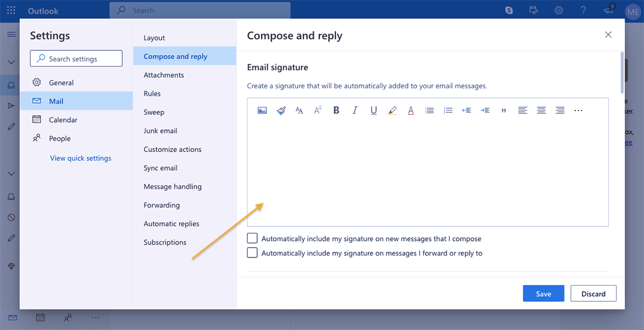644x330 pixels.
Task: Center align the signature text
Action: click(x=542, y=111)
